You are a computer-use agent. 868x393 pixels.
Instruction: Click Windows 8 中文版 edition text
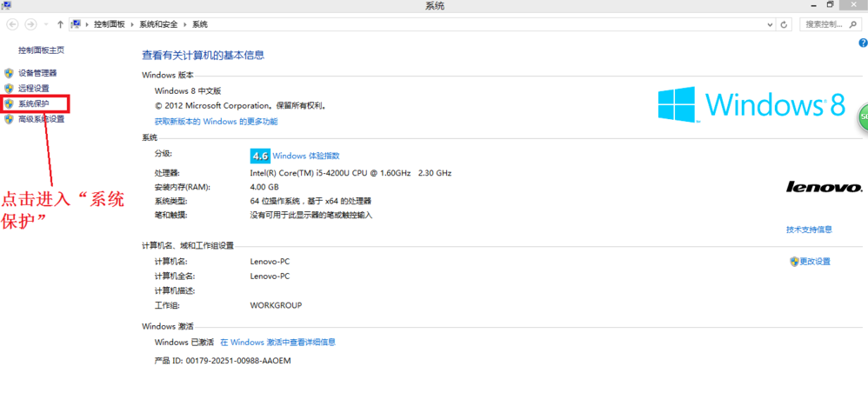coord(188,91)
